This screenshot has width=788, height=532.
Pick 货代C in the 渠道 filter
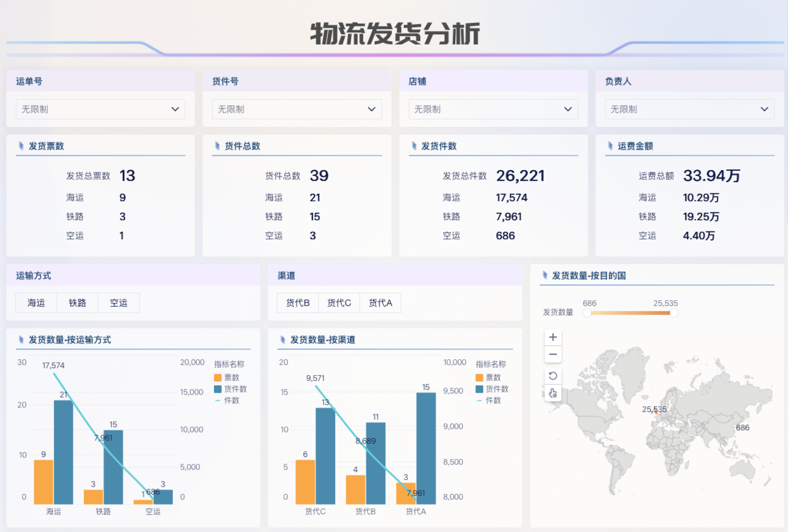coord(339,303)
